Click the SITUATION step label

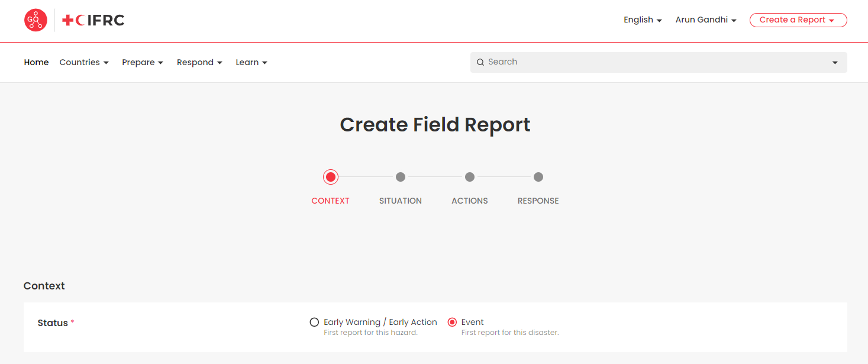click(x=401, y=201)
